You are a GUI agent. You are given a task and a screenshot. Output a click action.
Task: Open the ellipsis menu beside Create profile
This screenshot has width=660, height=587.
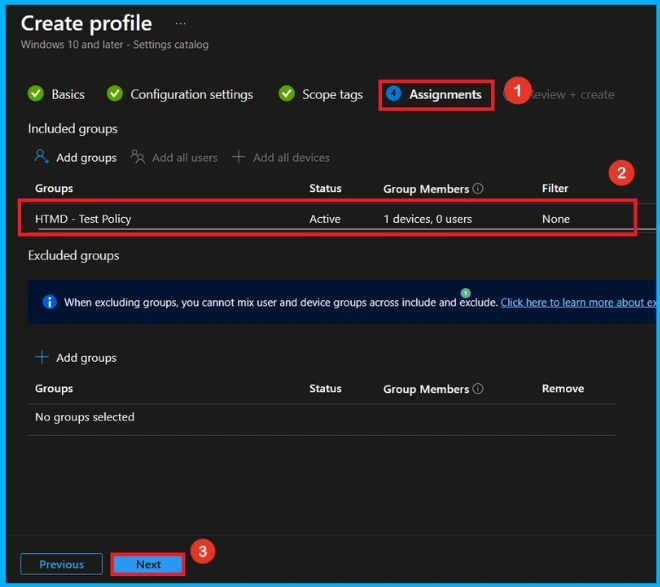[x=181, y=24]
